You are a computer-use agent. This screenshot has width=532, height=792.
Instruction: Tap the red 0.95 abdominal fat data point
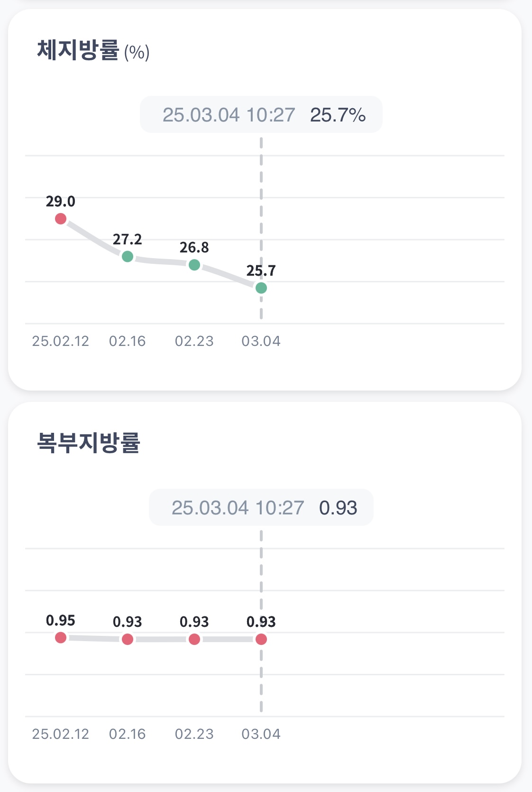point(61,637)
